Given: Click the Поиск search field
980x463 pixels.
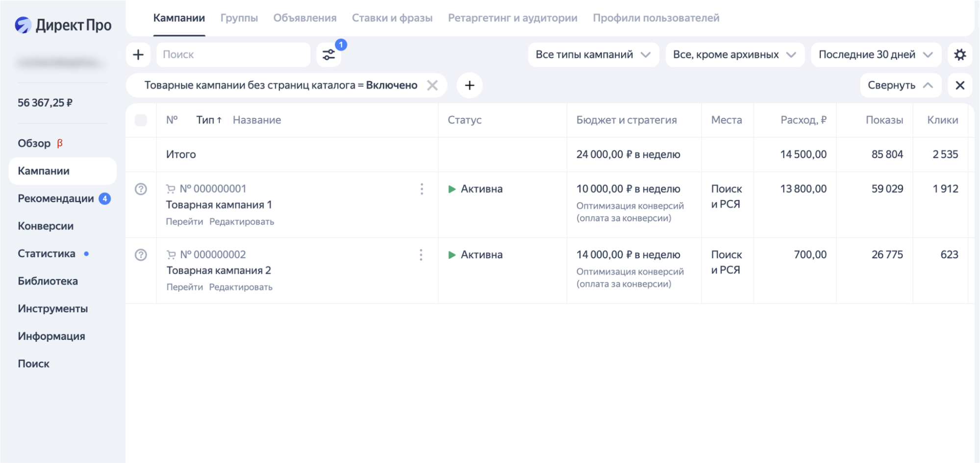Looking at the screenshot, I should [x=233, y=54].
